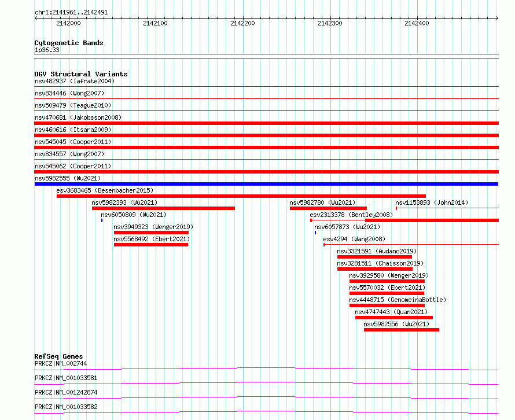Click the nsv834557 (Wong2007) label
Screen dimensions: 515x420
(x=69, y=154)
